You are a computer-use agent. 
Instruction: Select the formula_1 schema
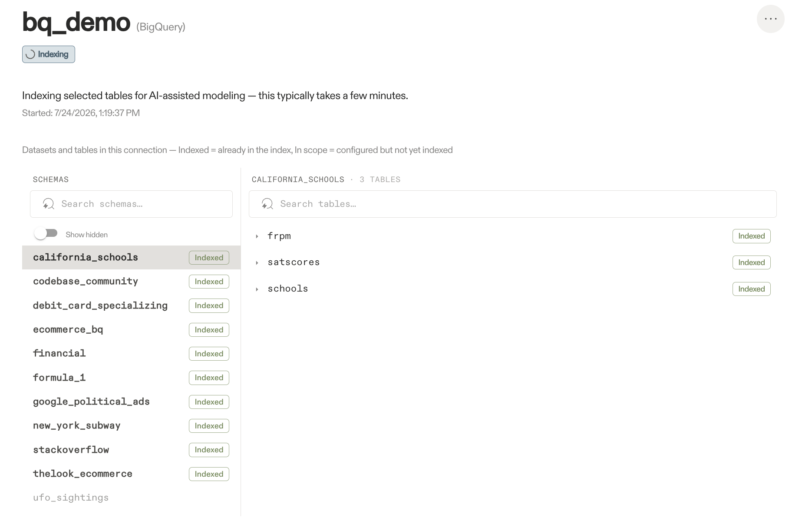[131, 378]
